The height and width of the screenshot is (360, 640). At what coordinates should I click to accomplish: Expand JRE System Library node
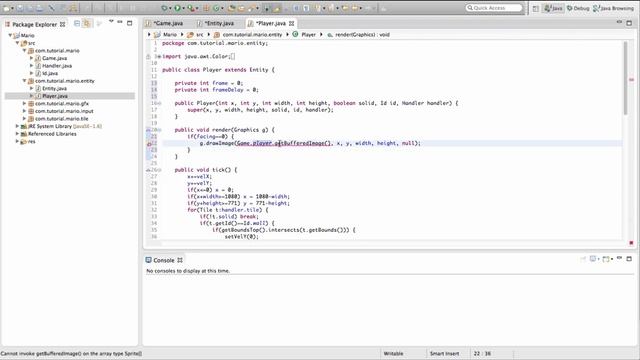pyautogui.click(x=17, y=126)
